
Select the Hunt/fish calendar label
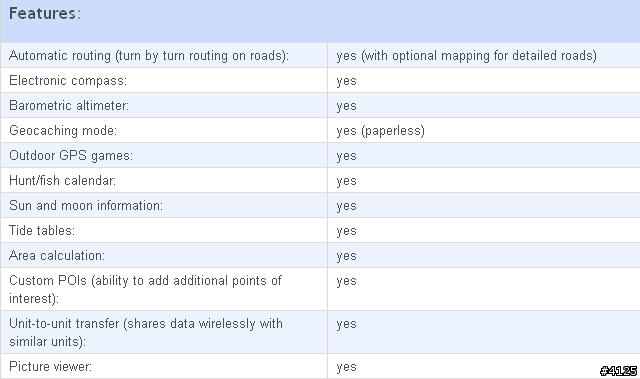click(x=62, y=180)
